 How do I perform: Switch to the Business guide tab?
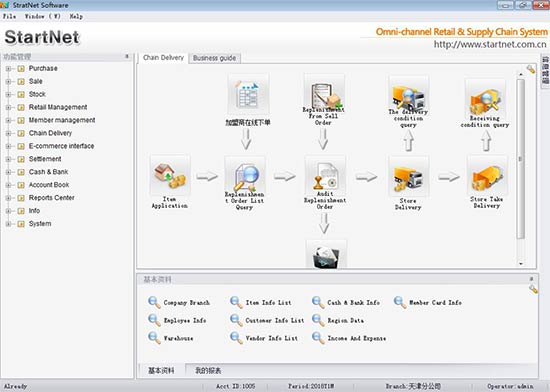coord(214,58)
